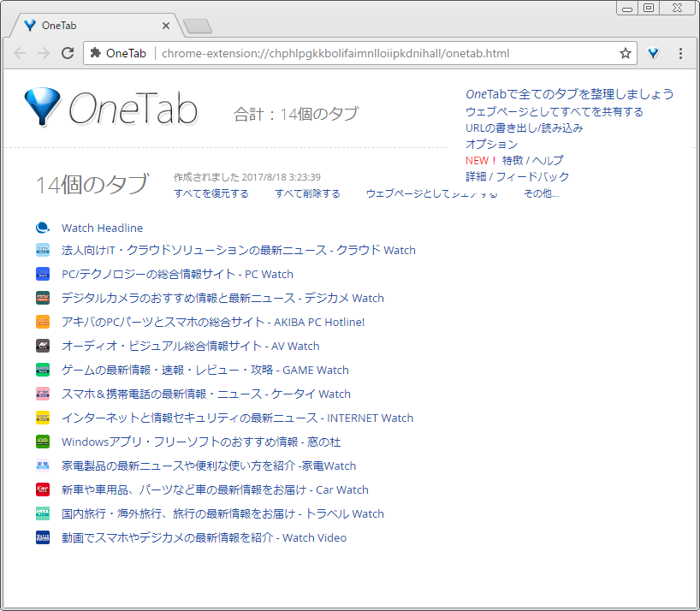Click the AV Watch favicon
Viewport: 700px width, 611px height.
click(43, 346)
